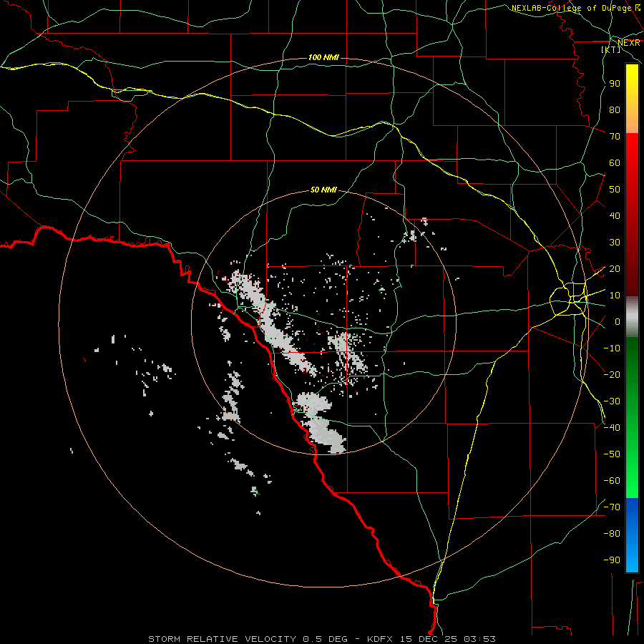Viewport: 644px width, 644px height.
Task: Click the 60 value on velocity scale
Action: coord(615,163)
